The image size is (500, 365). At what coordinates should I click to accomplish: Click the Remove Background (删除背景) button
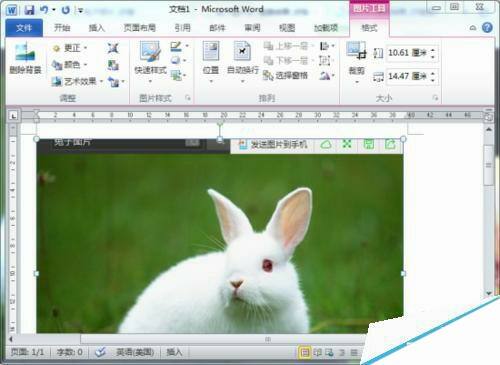[x=25, y=58]
